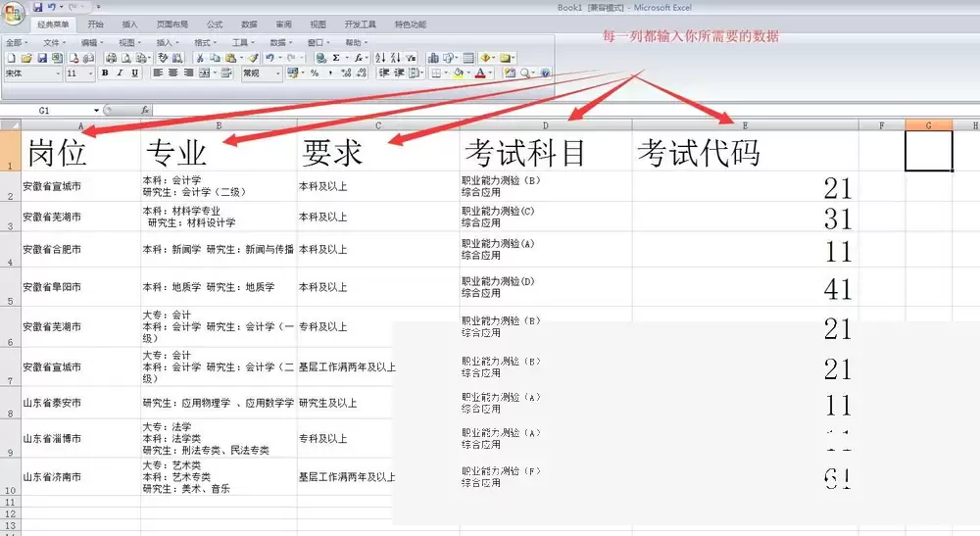Screen dimensions: 980x536
Task: Increase indent icon
Action: 399,73
